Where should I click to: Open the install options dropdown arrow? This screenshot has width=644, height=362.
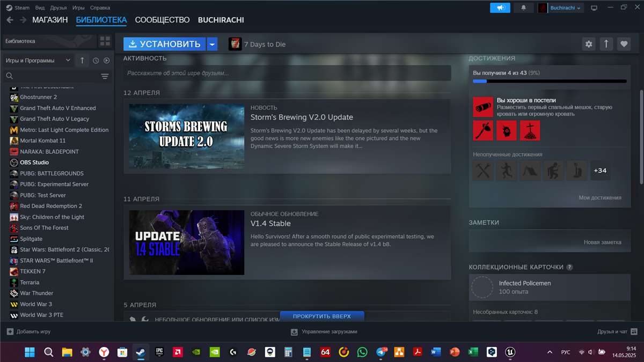(x=212, y=44)
